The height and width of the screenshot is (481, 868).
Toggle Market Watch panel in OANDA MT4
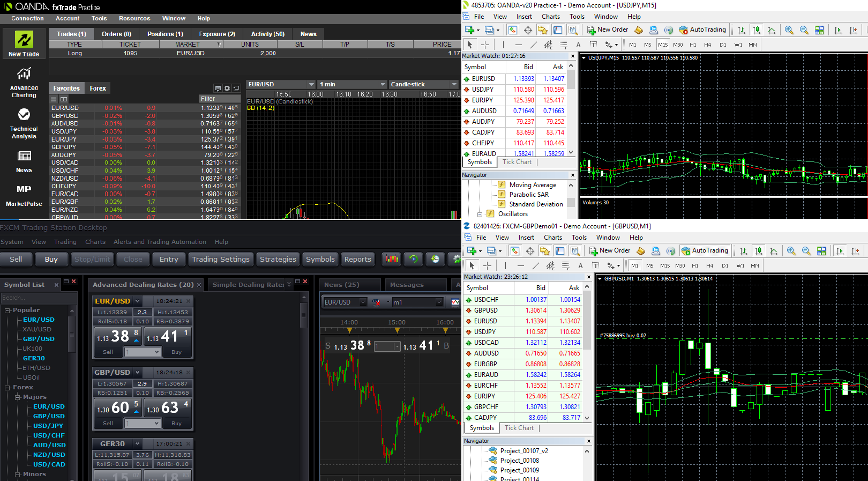[513, 30]
